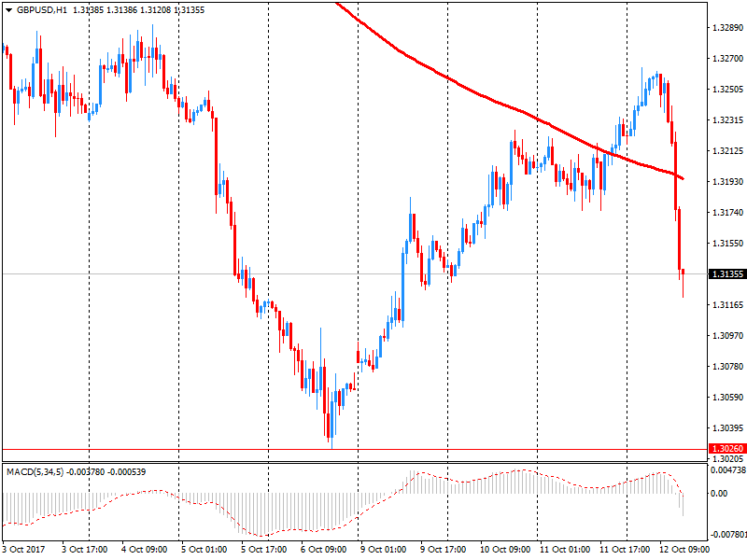Select price axis value 1.30395
This screenshot has width=747, height=560.
tap(727, 428)
